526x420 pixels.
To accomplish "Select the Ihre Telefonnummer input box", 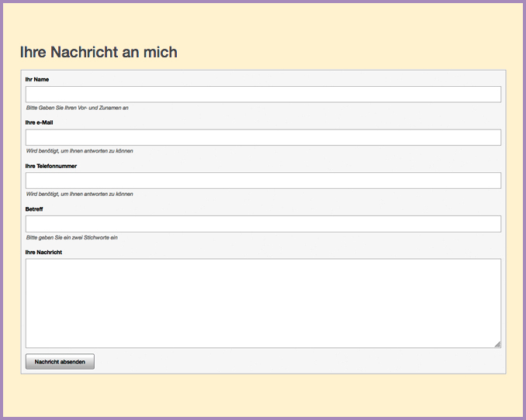I will coord(263,181).
